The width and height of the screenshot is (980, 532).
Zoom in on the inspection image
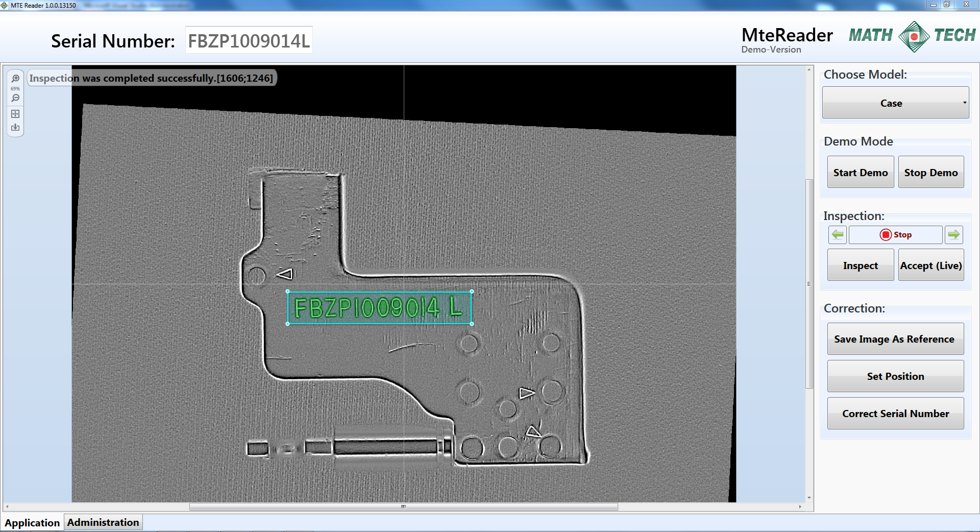point(15,79)
